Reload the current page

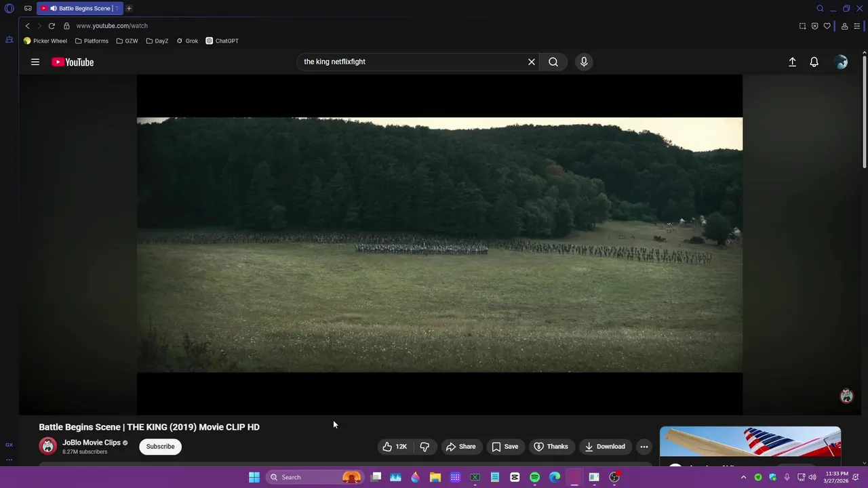tap(52, 26)
